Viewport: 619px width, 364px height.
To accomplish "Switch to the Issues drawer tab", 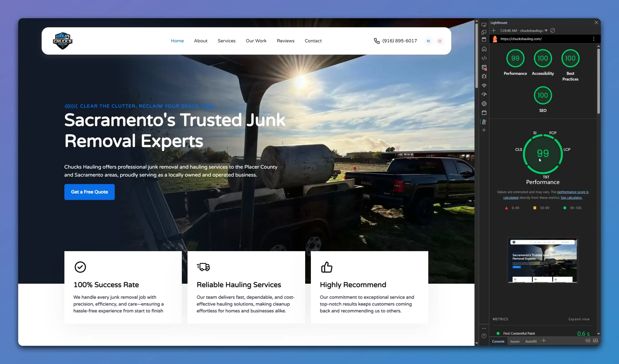I will click(x=515, y=341).
